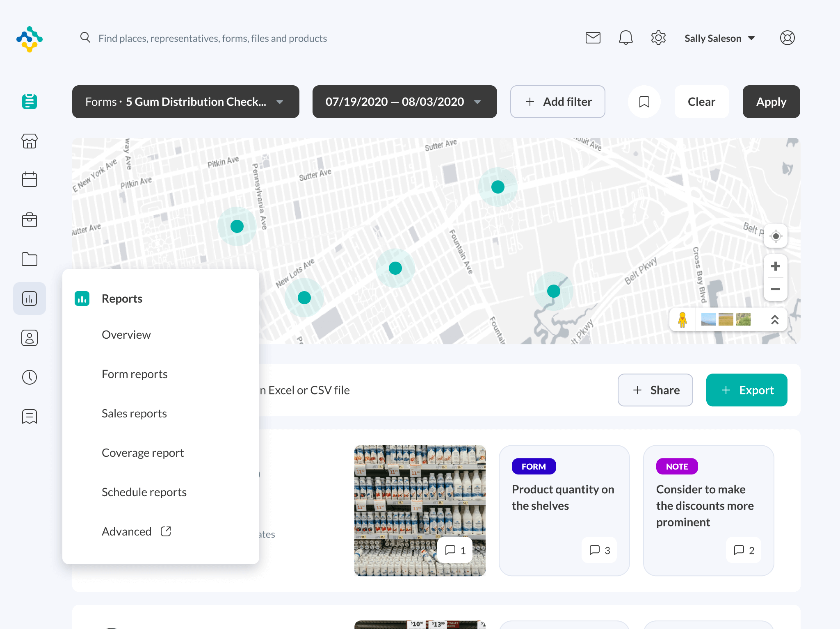Open the calendar sidebar icon
Screen dimensions: 840x629
[x=30, y=180]
